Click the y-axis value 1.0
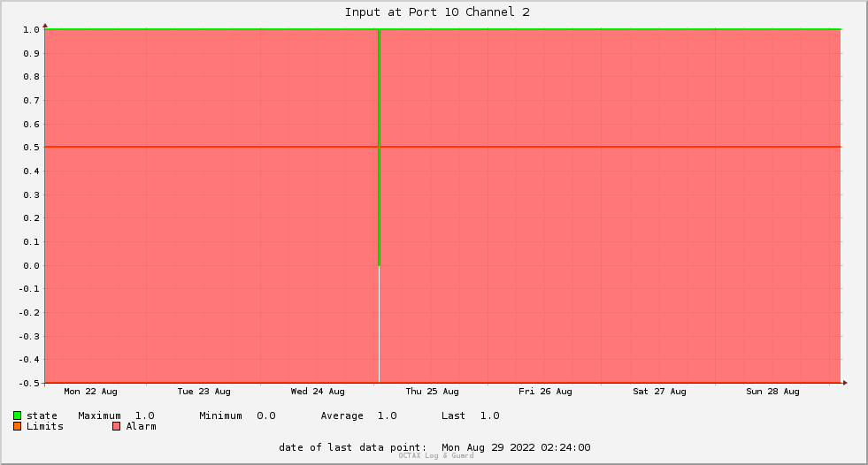 coord(32,29)
